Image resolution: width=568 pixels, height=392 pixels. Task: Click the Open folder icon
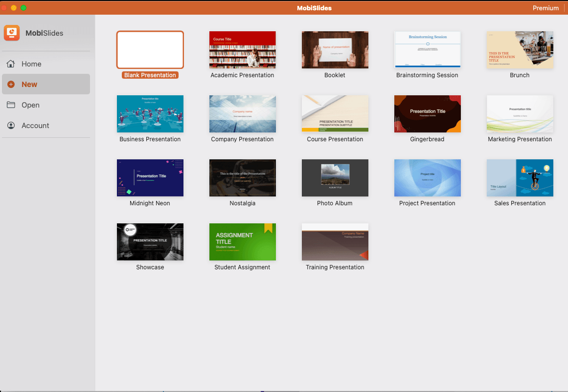pyautogui.click(x=10, y=105)
